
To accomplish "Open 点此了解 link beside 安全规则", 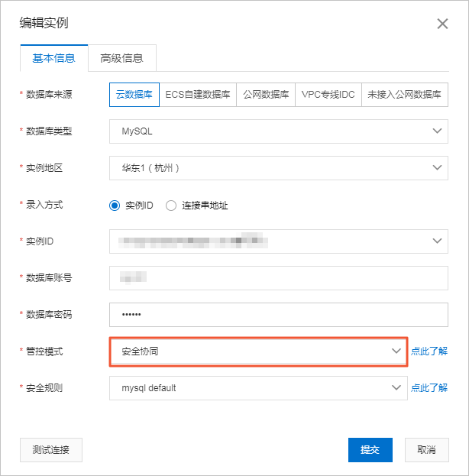I will [429, 388].
